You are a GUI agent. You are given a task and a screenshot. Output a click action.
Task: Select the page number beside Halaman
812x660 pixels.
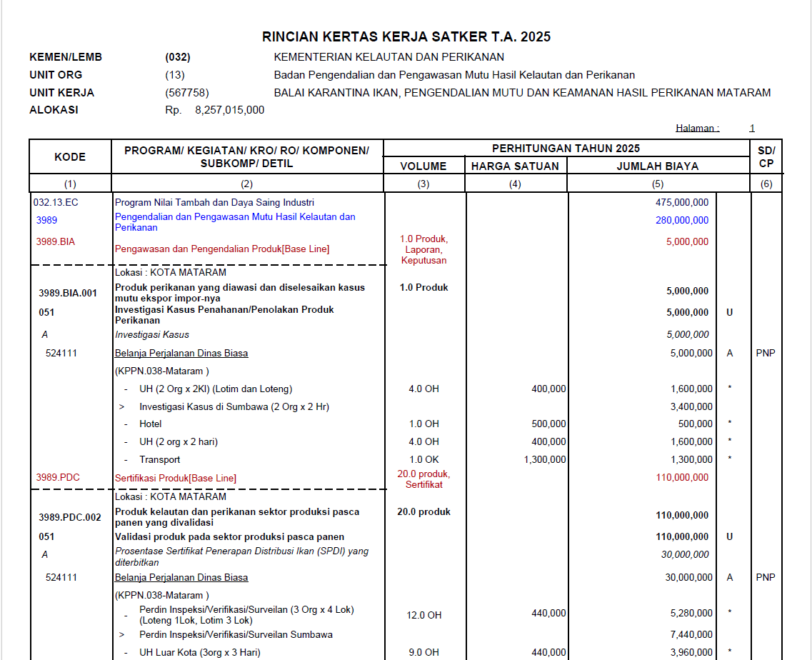(x=751, y=129)
